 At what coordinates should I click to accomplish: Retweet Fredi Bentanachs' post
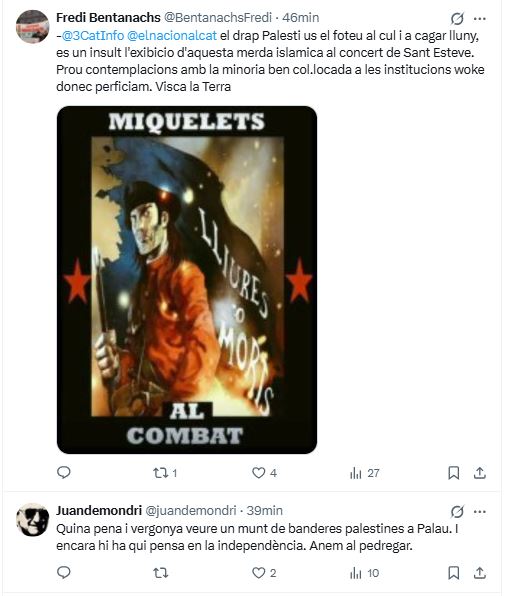165,473
